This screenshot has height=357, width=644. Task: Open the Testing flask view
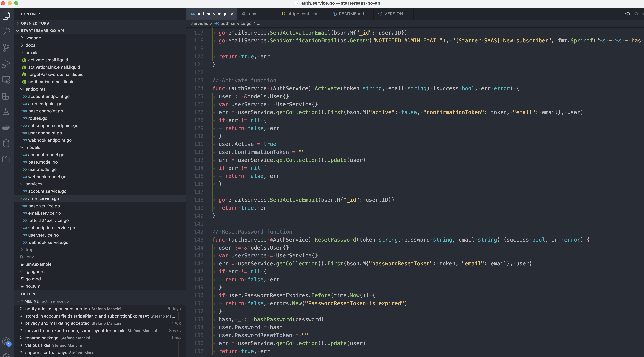coord(6,111)
